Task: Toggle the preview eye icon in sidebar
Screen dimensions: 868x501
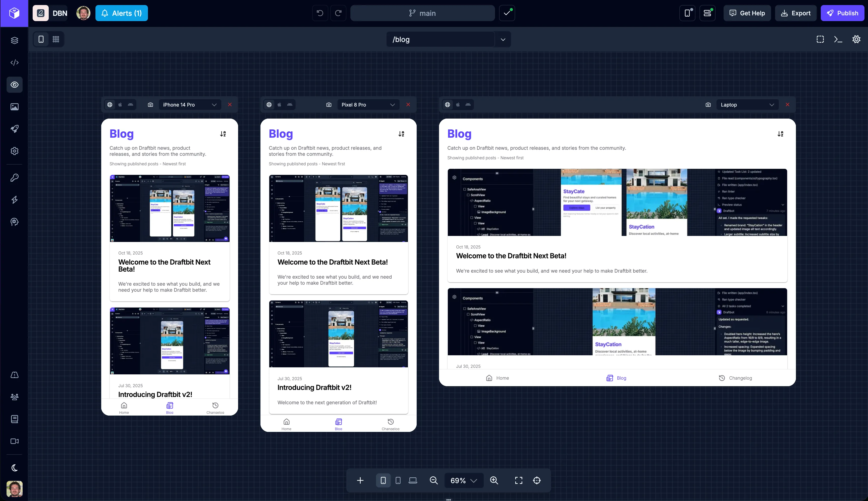Action: click(x=15, y=85)
